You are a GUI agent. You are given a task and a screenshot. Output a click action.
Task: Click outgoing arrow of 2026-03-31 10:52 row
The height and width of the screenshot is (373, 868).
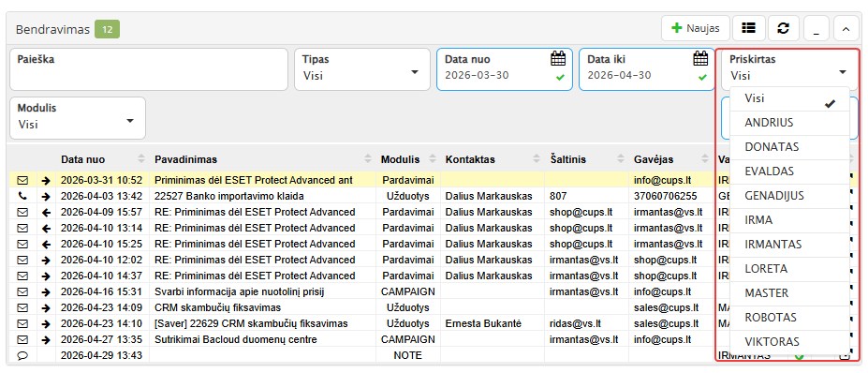(x=46, y=180)
